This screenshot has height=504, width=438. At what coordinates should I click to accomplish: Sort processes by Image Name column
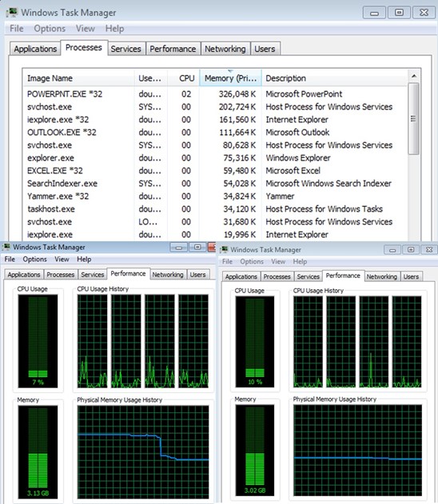[x=78, y=78]
